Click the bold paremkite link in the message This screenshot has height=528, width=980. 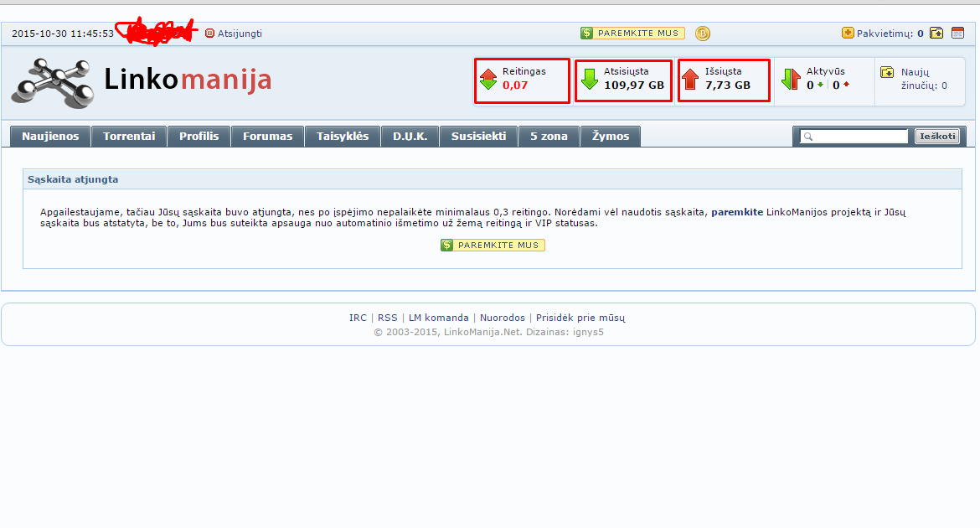[x=737, y=212]
